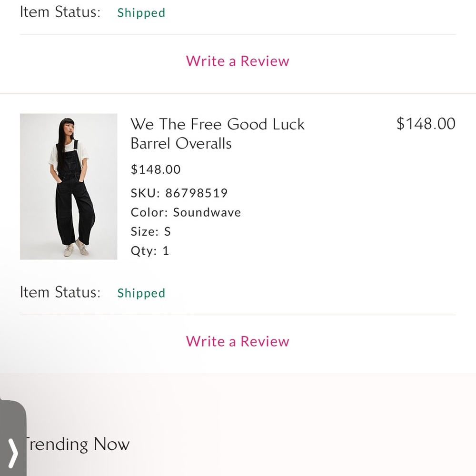
Task: Click the SKU number 86798519
Action: tap(196, 193)
